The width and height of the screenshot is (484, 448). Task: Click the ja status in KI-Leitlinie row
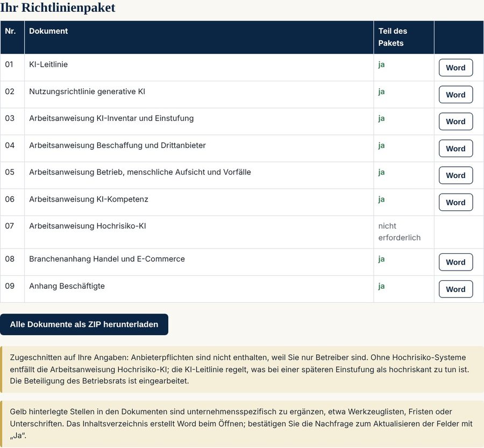381,65
